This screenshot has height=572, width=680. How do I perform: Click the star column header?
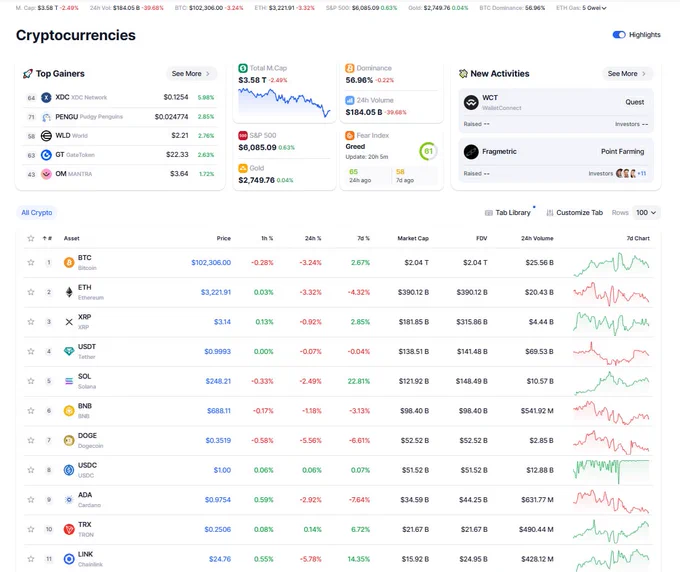click(31, 238)
